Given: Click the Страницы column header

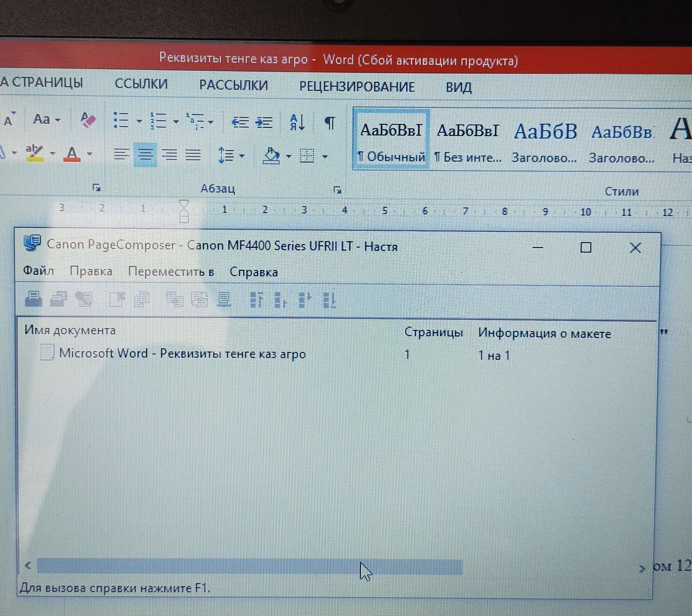Looking at the screenshot, I should [x=434, y=332].
